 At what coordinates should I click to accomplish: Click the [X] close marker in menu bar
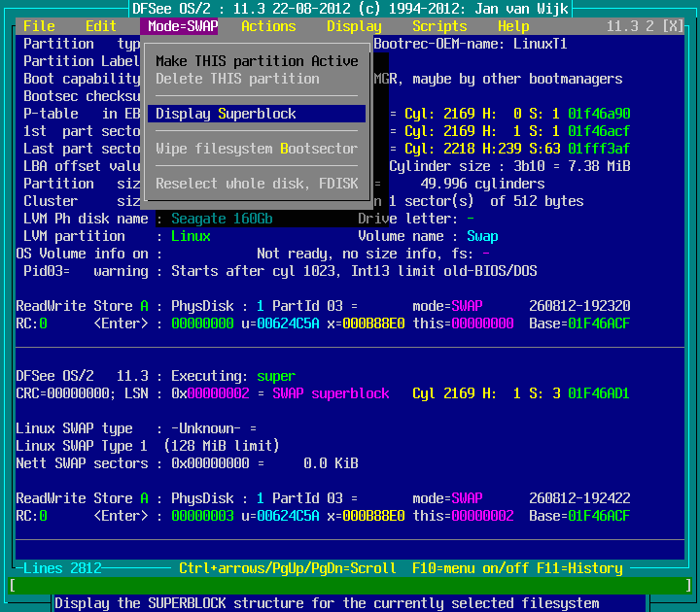672,26
